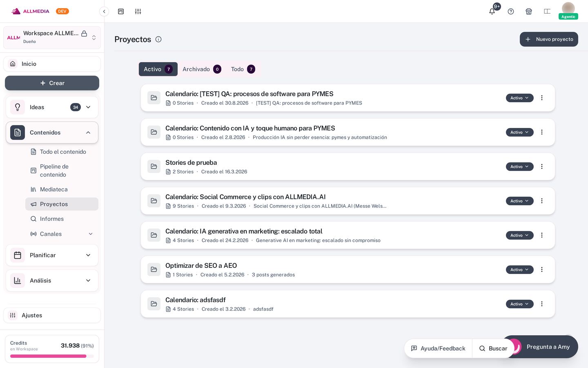This screenshot has height=368, width=588.
Task: Open Mediateca in sidebar
Action: [x=62, y=189]
